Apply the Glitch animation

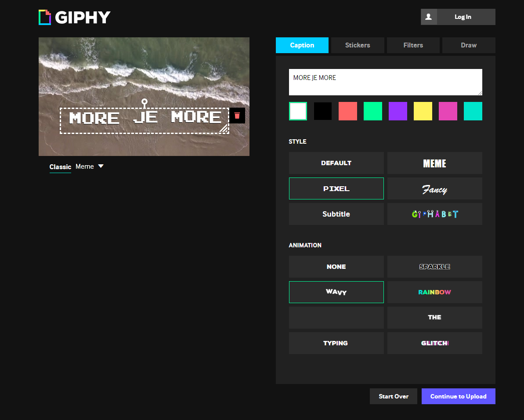(x=434, y=343)
